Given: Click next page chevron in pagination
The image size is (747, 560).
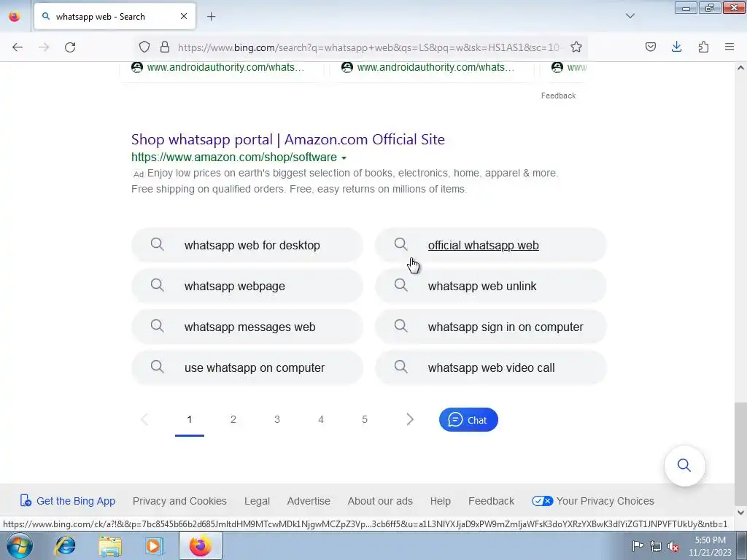Looking at the screenshot, I should [x=410, y=419].
